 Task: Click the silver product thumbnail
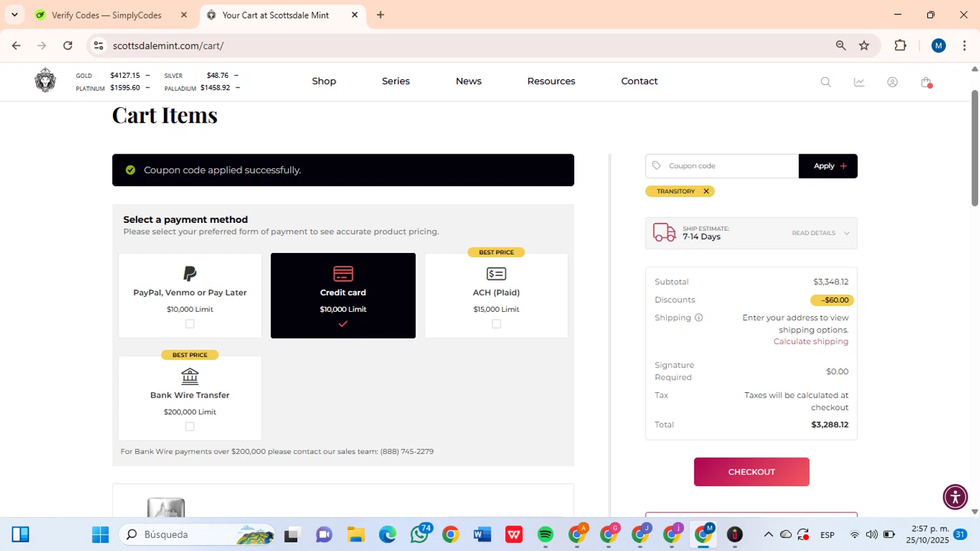[166, 507]
